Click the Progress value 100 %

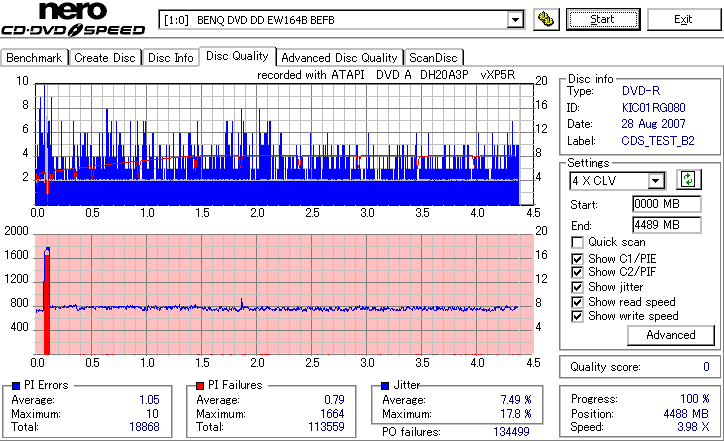(x=695, y=399)
